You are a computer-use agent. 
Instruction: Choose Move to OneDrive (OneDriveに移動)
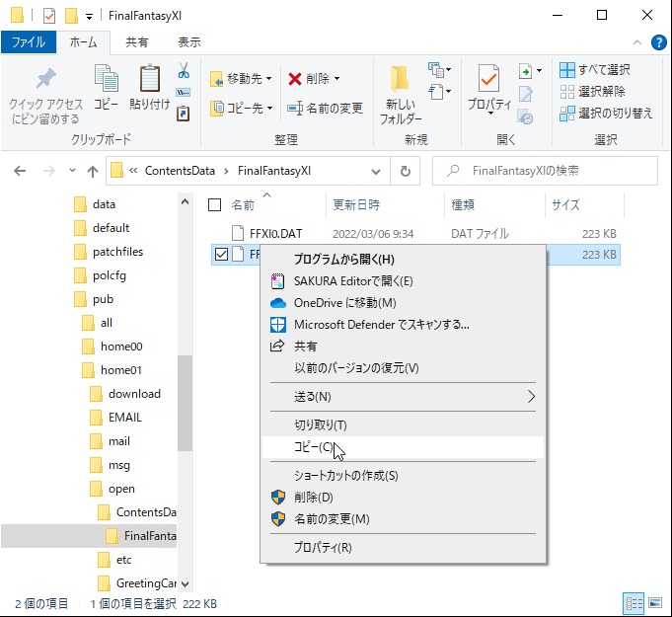click(x=403, y=303)
